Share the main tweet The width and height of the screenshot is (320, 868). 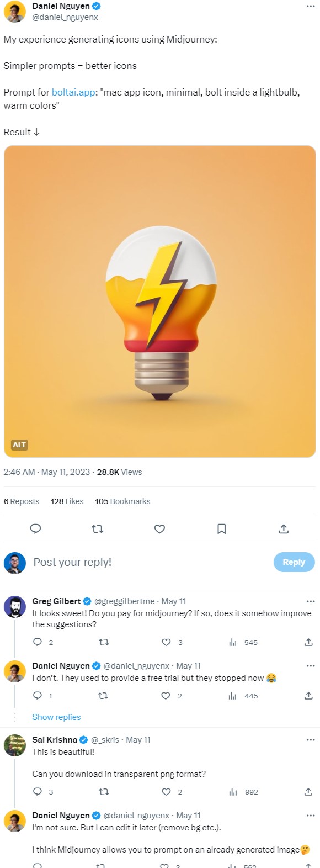(x=283, y=528)
